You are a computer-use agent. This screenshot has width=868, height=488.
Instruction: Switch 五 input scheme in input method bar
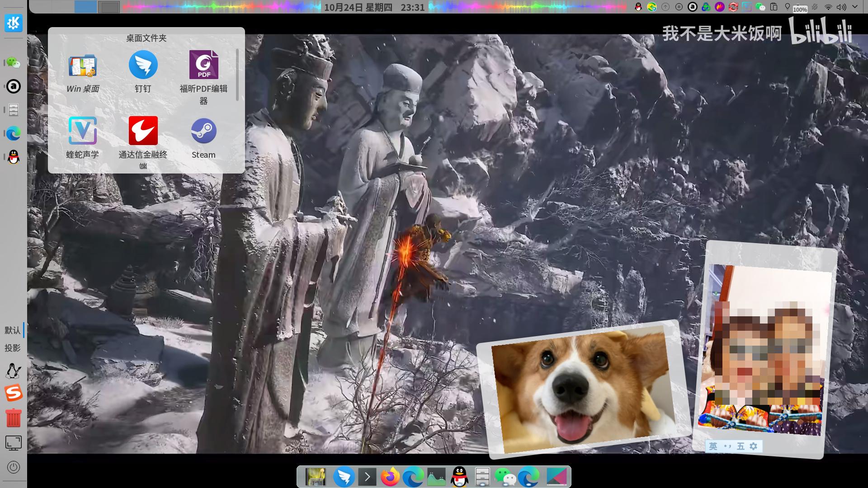tap(741, 446)
